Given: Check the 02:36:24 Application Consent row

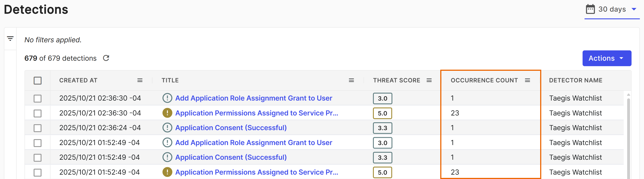Looking at the screenshot, I should (38, 128).
